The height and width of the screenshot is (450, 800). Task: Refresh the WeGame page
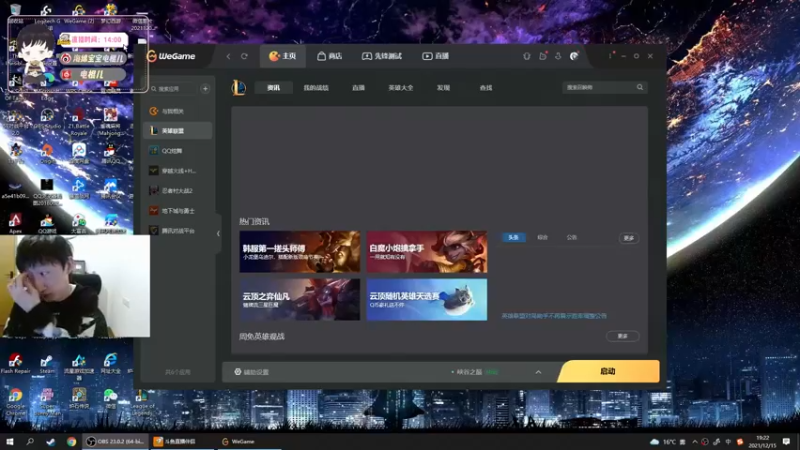[x=244, y=56]
